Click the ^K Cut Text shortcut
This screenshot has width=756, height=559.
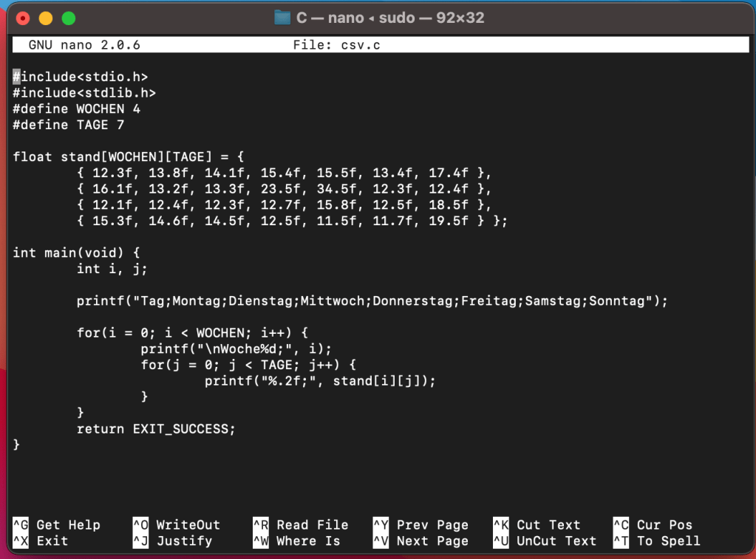pyautogui.click(x=537, y=525)
